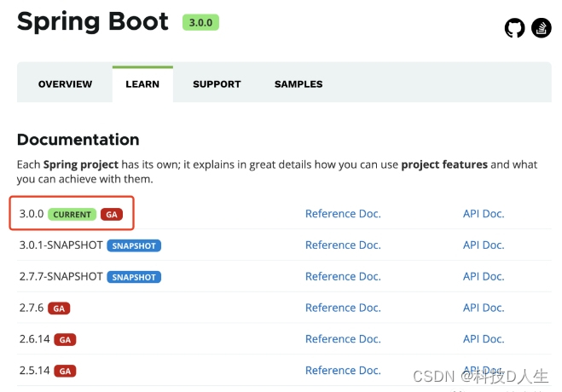
Task: Open API Doc. for version 2.7.6
Action: pyautogui.click(x=484, y=308)
